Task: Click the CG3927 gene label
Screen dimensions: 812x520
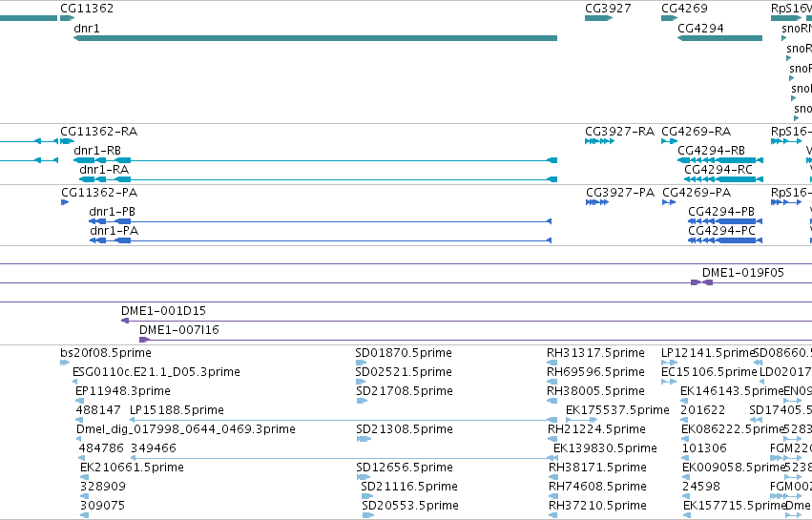Action: 608,9
